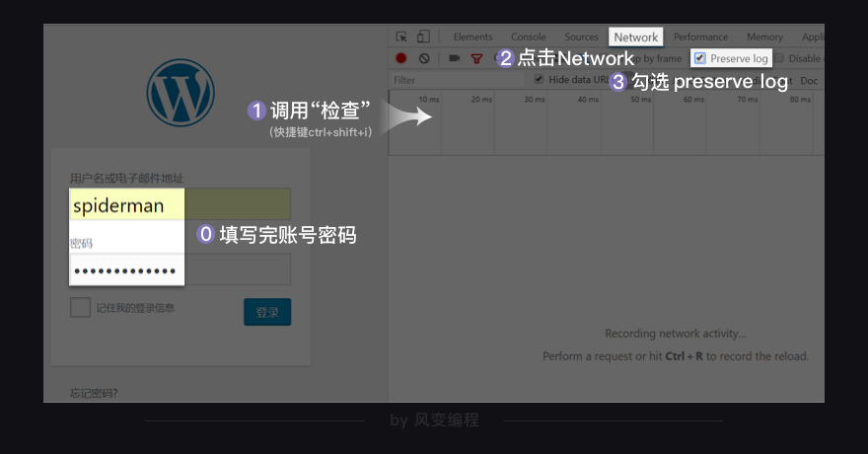Click the 'Recording network activity...' text
The width and height of the screenshot is (868, 454).
coord(676,334)
